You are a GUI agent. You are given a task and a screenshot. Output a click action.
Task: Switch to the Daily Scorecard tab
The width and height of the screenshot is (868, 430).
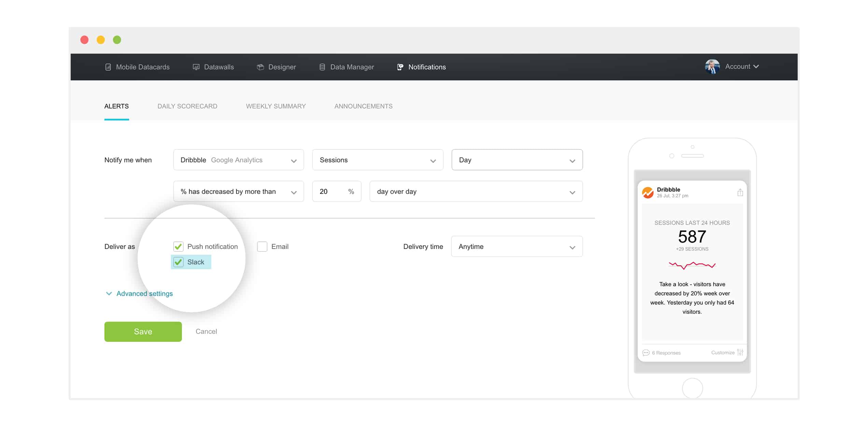tap(187, 106)
